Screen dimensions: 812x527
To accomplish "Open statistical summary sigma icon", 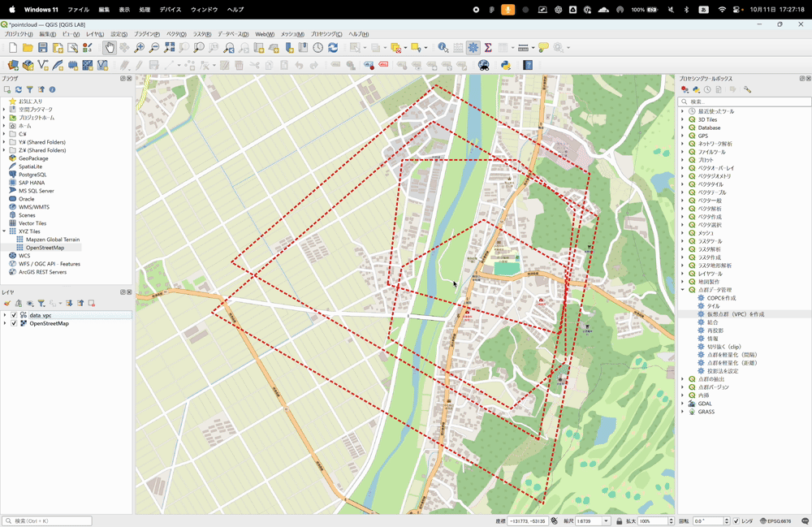I will 488,48.
